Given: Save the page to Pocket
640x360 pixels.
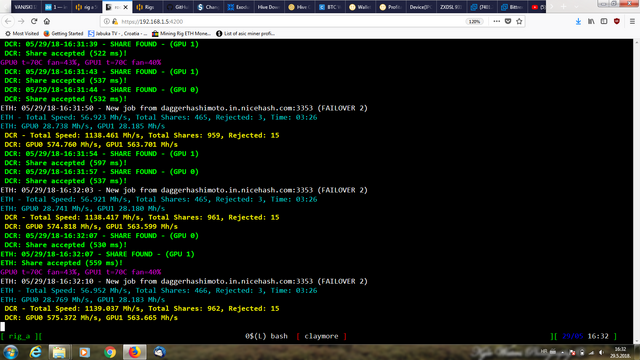Looking at the screenshot, I should (508, 21).
